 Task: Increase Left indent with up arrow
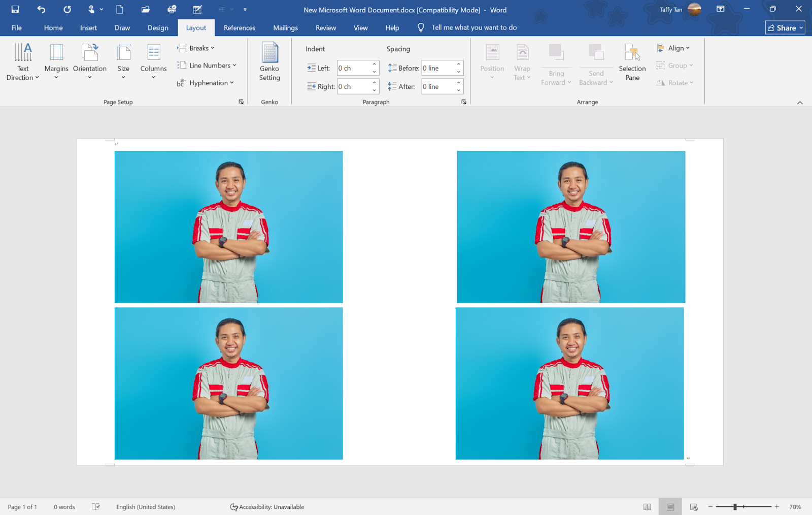[375, 64]
